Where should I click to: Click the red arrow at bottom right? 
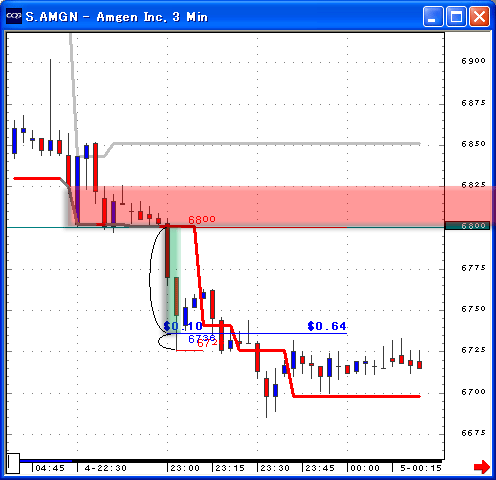click(482, 467)
